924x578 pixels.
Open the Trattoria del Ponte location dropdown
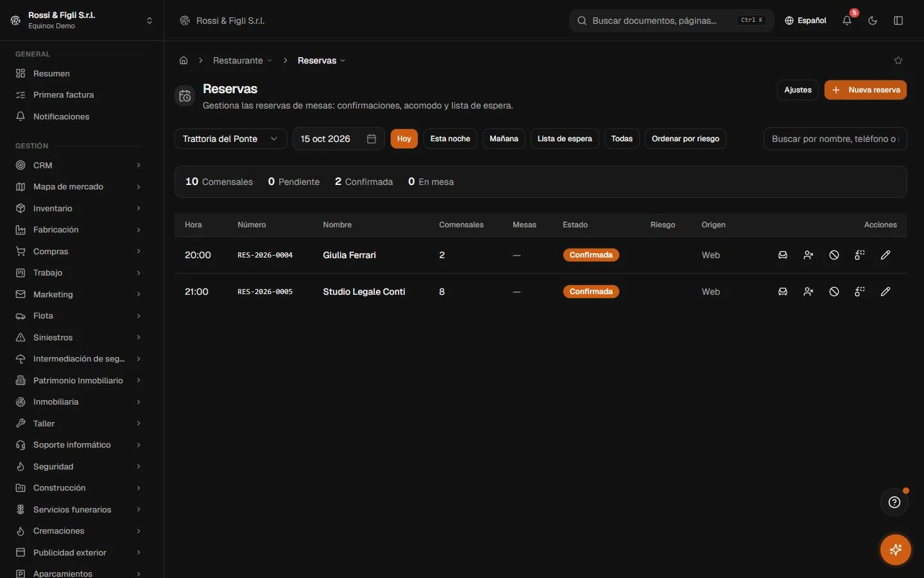(x=230, y=139)
